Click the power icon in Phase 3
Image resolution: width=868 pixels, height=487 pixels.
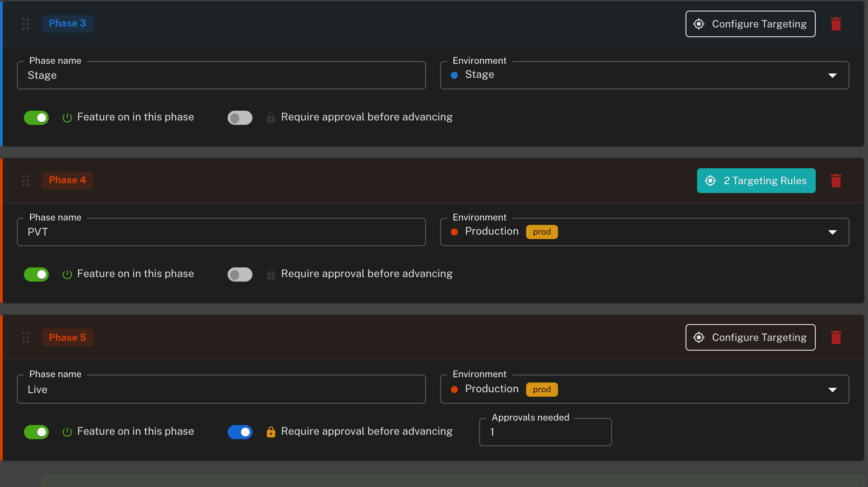tap(67, 118)
